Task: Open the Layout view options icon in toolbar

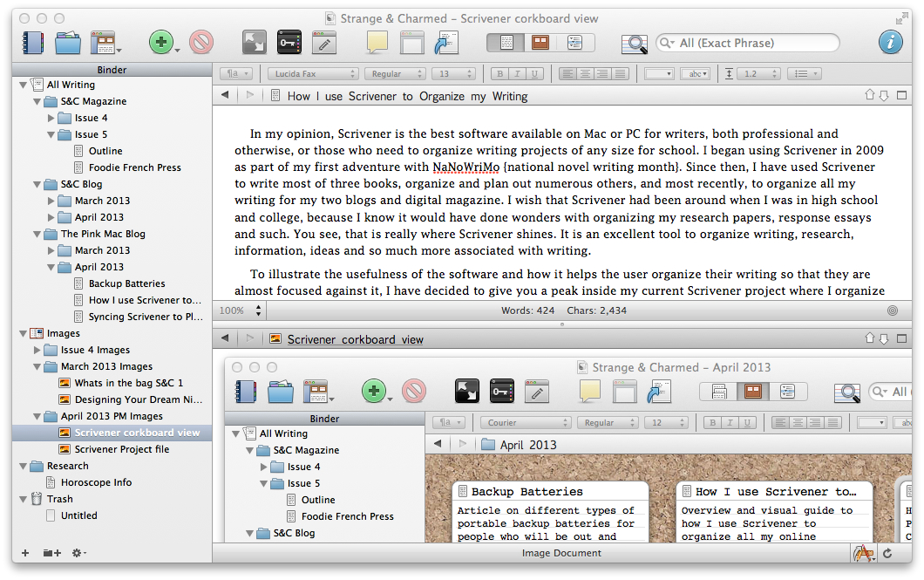Action: click(x=105, y=43)
